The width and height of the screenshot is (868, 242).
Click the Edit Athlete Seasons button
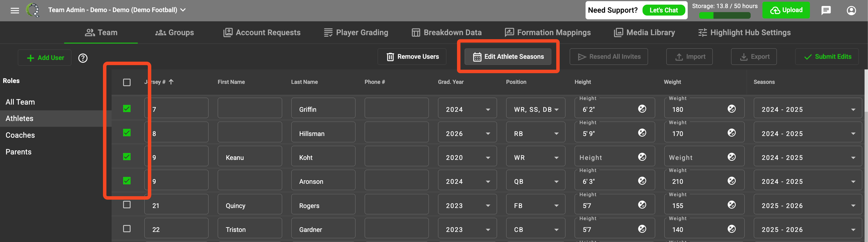click(x=508, y=57)
